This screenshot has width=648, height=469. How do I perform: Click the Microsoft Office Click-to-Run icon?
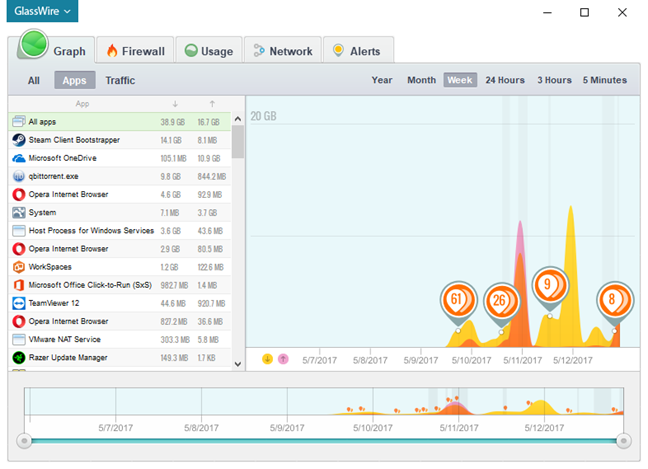pos(19,285)
